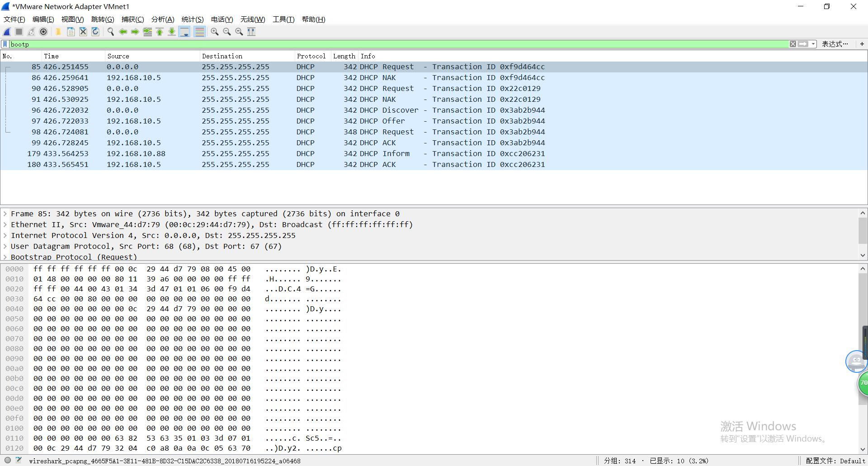
Task: Click the 配置文件: Default profile label
Action: (x=835, y=461)
